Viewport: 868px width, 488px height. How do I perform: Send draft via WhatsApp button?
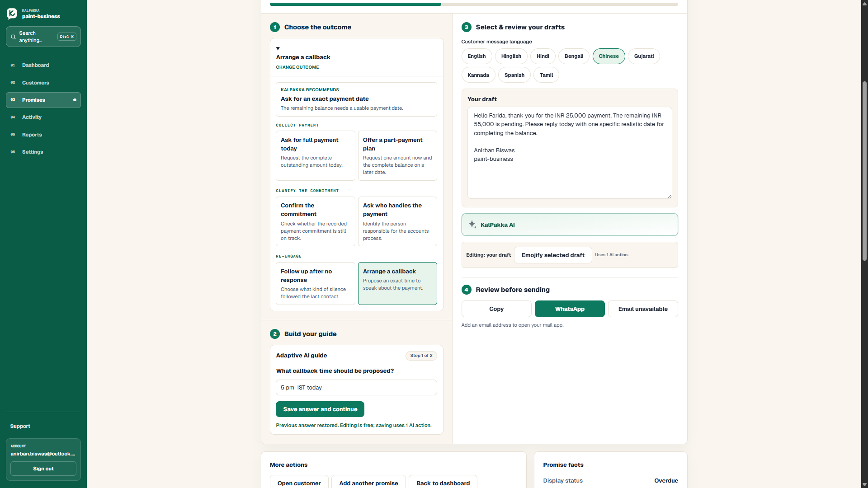(570, 309)
